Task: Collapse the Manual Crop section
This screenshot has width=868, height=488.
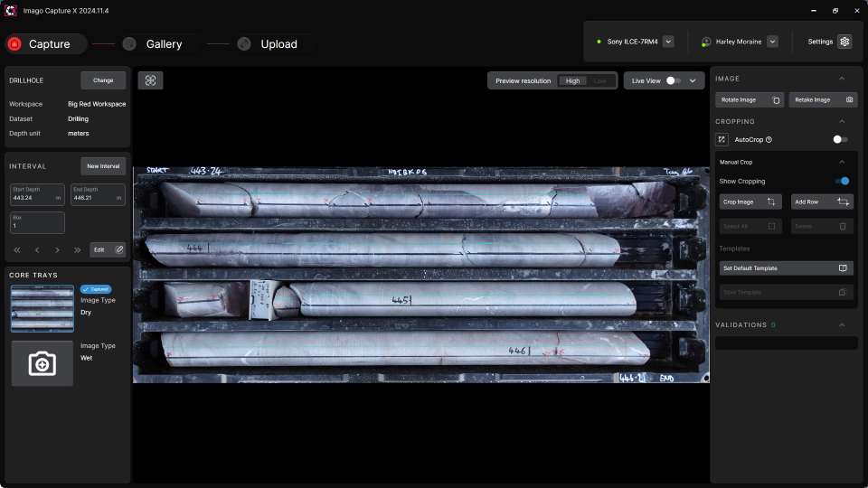Action: click(x=842, y=162)
